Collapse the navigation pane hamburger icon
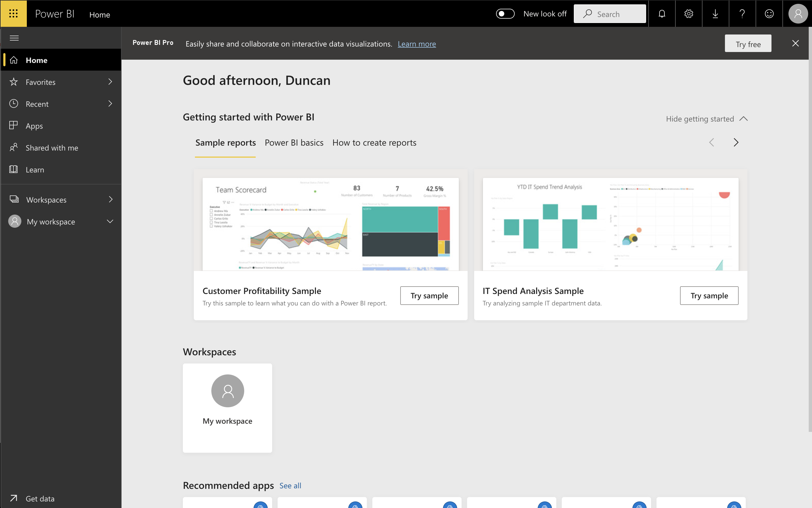Screen dimensions: 812x508 coord(14,38)
